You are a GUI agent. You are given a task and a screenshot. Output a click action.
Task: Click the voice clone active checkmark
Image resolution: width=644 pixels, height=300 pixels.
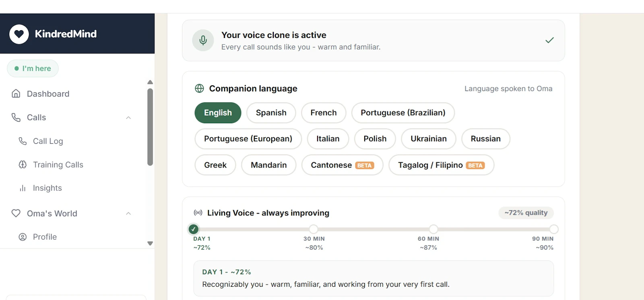point(549,40)
